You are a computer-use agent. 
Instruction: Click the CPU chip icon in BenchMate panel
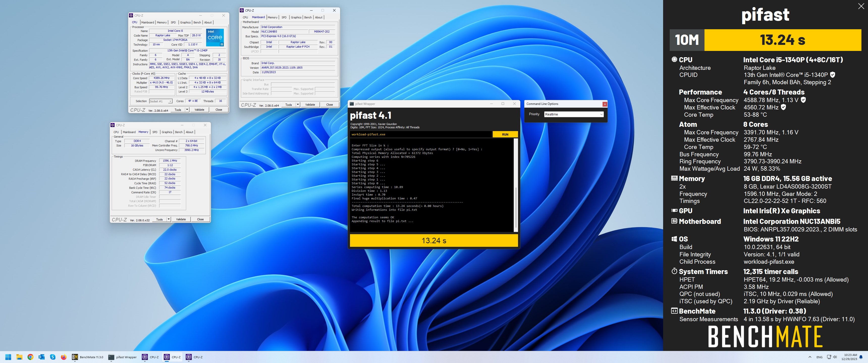pos(674,59)
